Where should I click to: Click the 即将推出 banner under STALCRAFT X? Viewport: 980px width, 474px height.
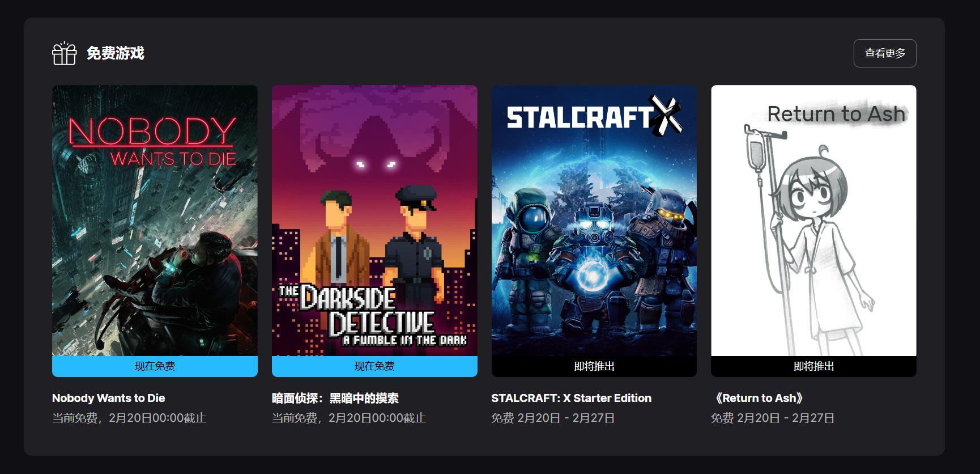[594, 366]
